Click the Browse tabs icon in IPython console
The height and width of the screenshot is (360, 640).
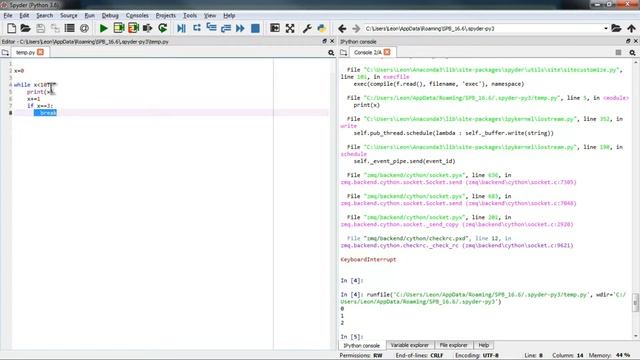(344, 53)
